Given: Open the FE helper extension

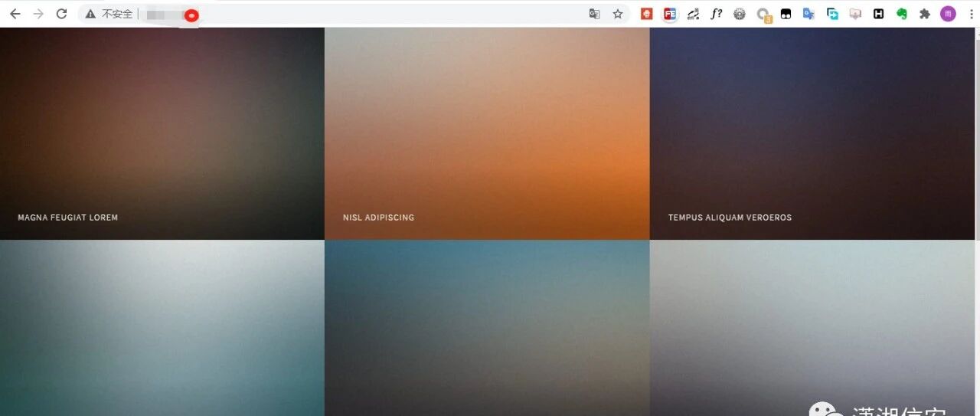Looking at the screenshot, I should tap(670, 14).
